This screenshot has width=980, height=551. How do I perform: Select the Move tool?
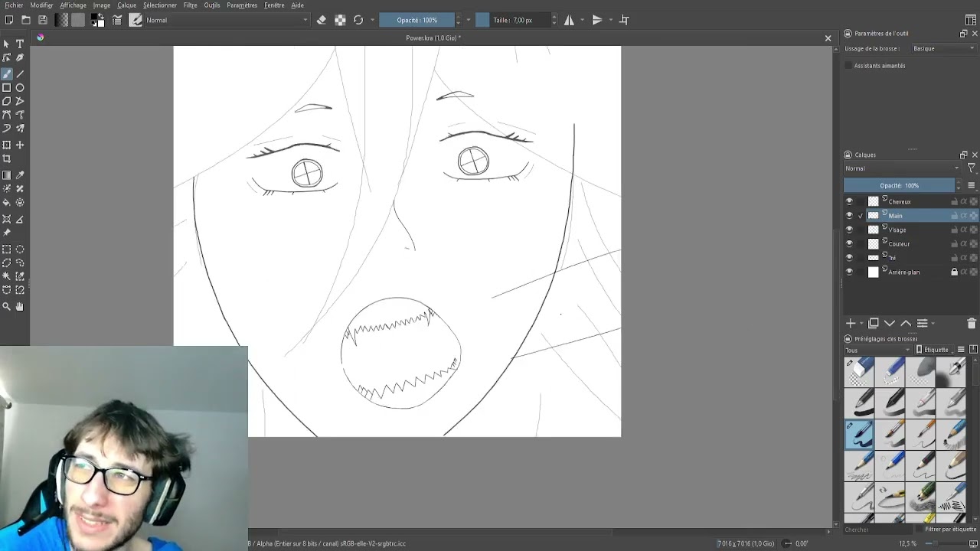[x=20, y=145]
